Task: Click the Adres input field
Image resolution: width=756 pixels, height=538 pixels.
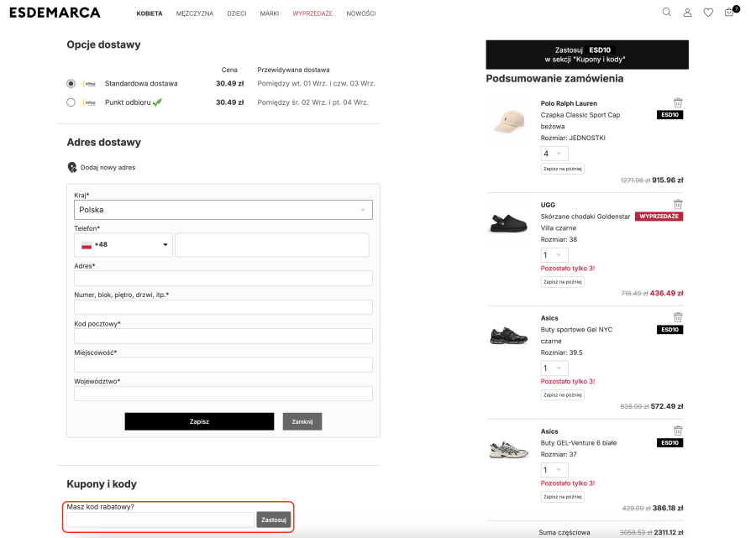Action: (223, 279)
